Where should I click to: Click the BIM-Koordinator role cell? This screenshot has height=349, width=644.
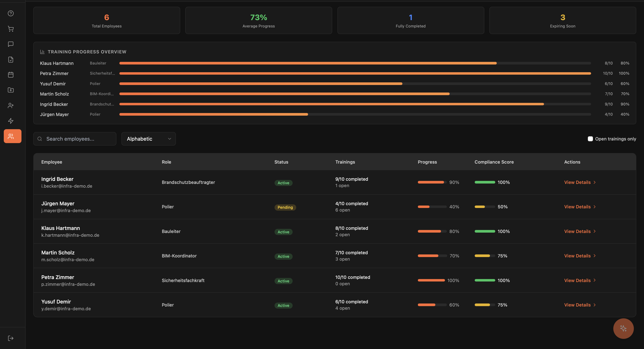(179, 256)
